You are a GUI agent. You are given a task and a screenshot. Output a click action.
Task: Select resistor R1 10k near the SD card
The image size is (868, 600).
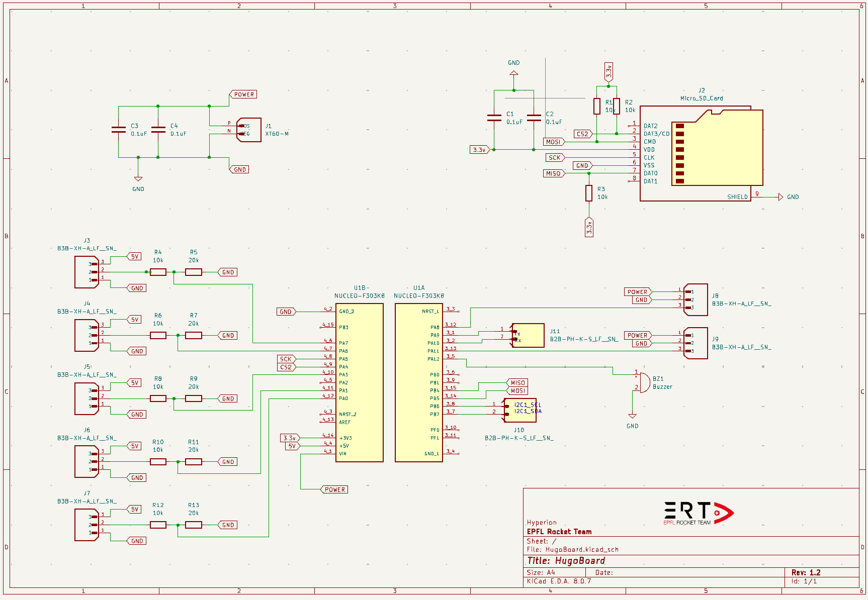[x=596, y=106]
